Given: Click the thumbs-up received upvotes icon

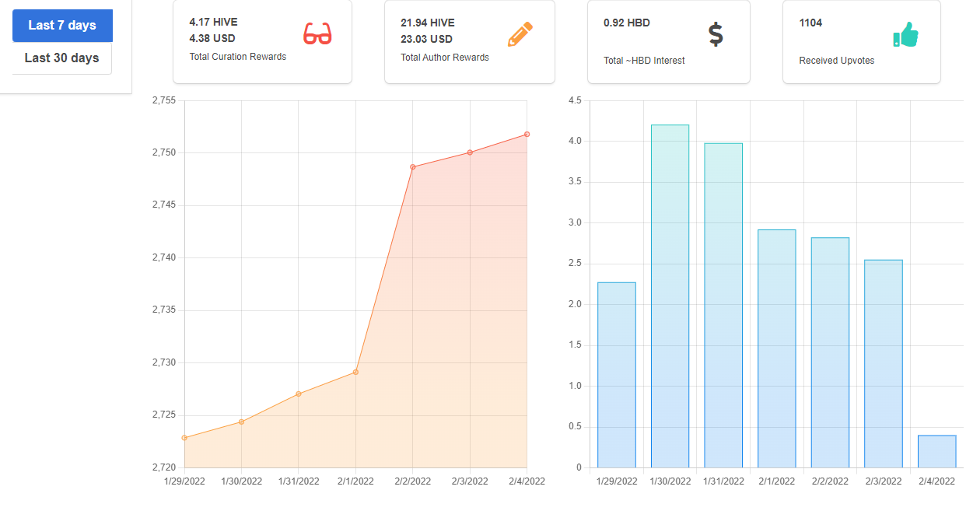Looking at the screenshot, I should [905, 34].
